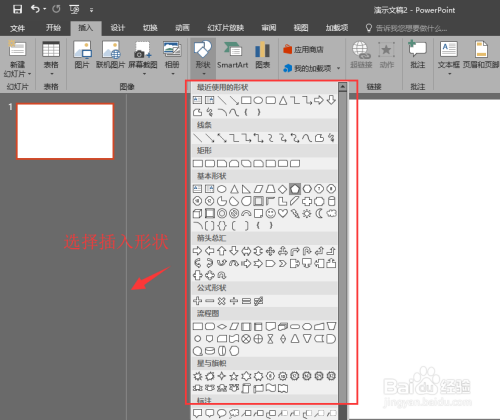Image resolution: width=500 pixels, height=420 pixels.
Task: Select the pentagon shape in basic shapes
Action: (295, 189)
